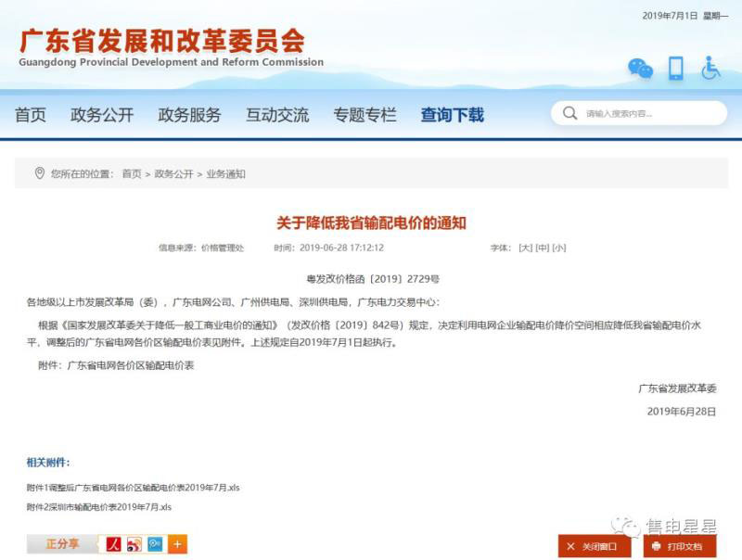Open the 政务公开 navigation menu
Viewport: 742px width, 560px height.
[102, 115]
